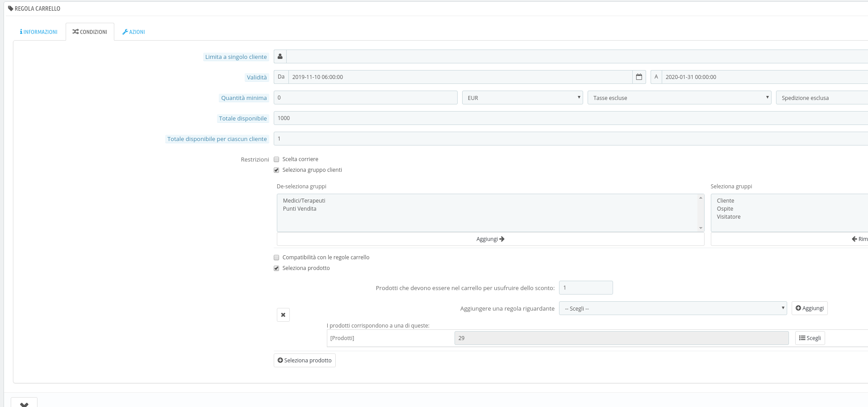Enable Compatibilità con le regole carrello
Image resolution: width=868 pixels, height=407 pixels.
coord(276,257)
